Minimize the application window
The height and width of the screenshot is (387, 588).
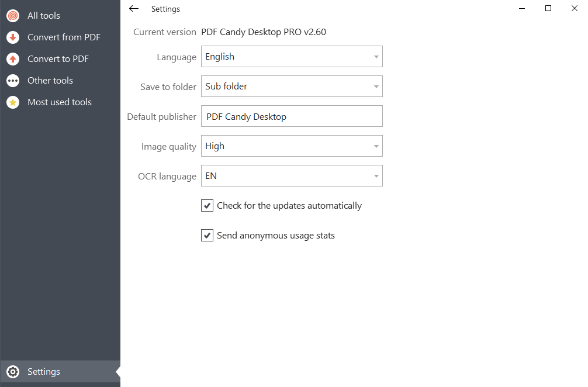pos(521,8)
